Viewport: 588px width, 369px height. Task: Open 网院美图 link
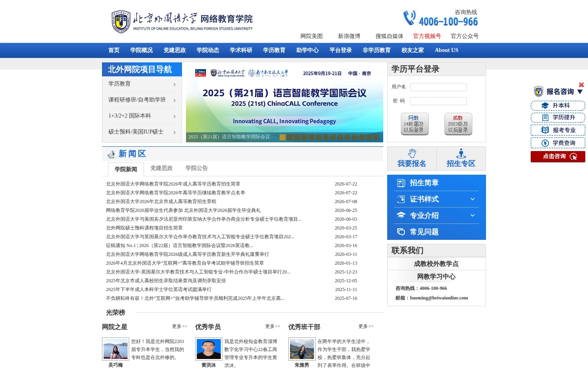point(312,36)
